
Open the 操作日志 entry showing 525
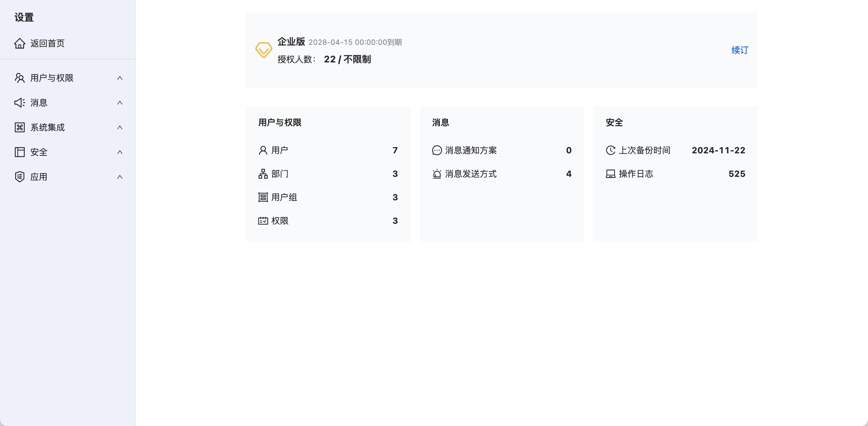pyautogui.click(x=636, y=174)
